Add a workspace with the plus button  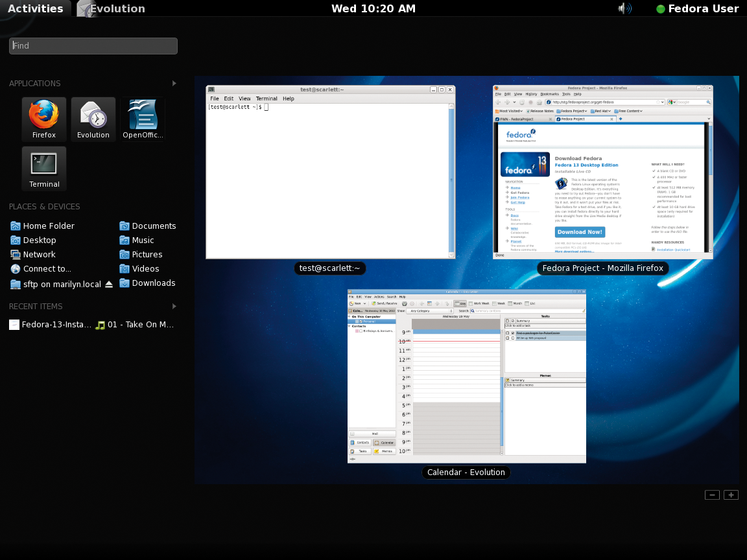click(731, 495)
